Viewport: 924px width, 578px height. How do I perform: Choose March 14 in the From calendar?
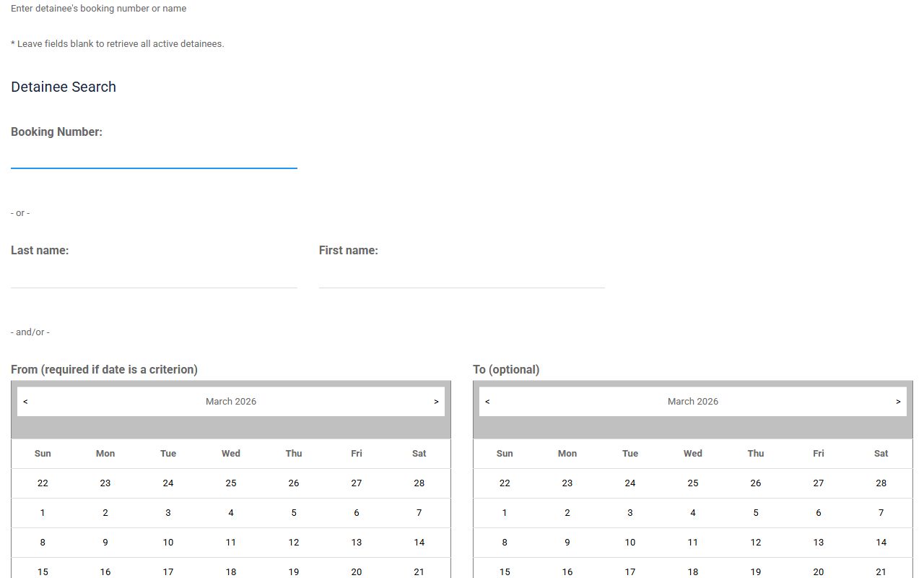pyautogui.click(x=419, y=543)
